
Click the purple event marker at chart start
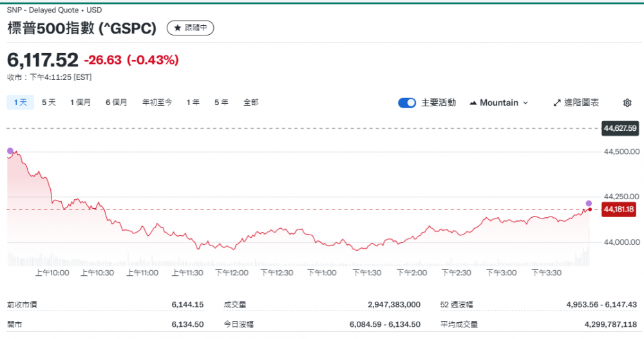(10, 151)
